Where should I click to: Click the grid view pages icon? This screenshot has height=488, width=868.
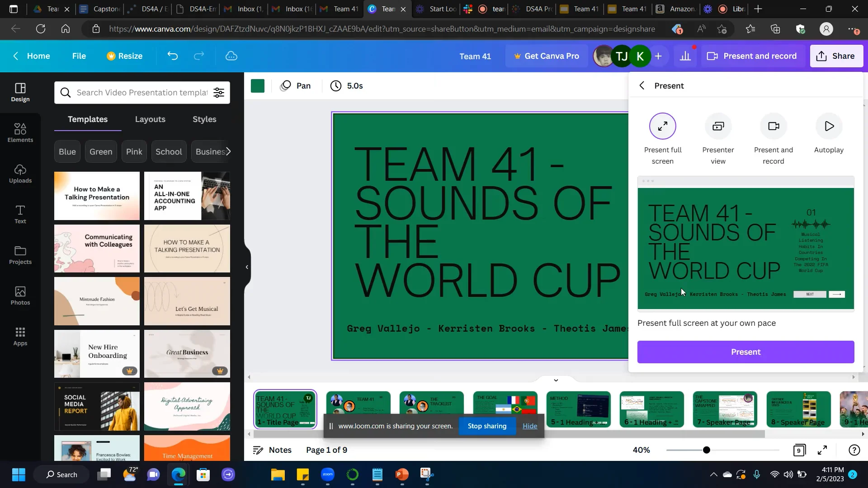tap(799, 450)
